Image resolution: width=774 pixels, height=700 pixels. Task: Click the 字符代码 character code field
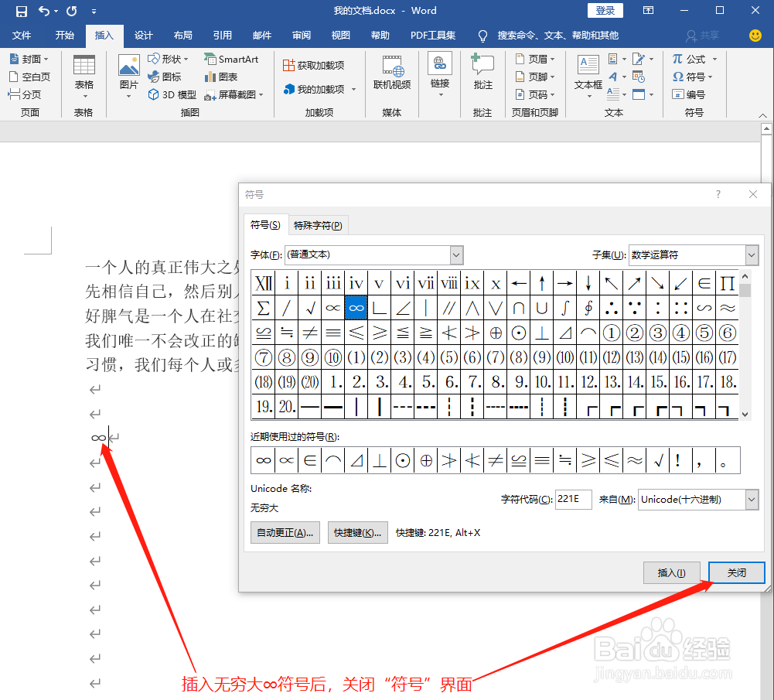(573, 500)
